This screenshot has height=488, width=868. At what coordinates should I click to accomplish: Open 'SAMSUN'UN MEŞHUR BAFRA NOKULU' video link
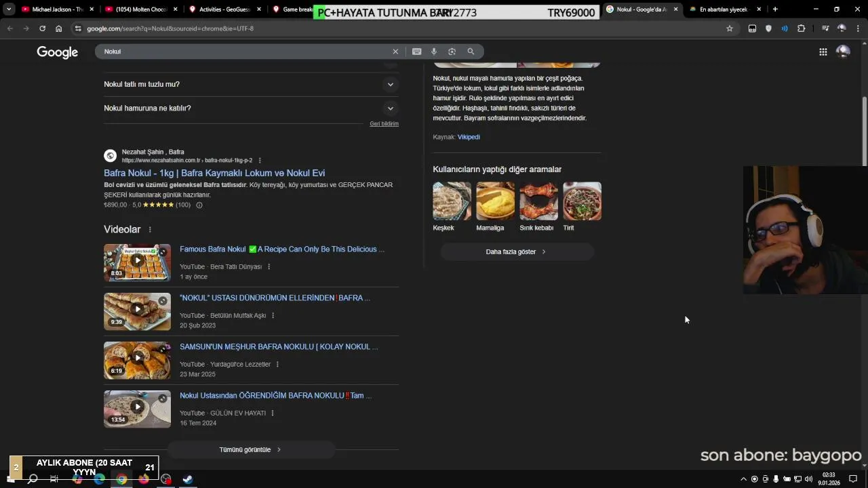[279, 347]
